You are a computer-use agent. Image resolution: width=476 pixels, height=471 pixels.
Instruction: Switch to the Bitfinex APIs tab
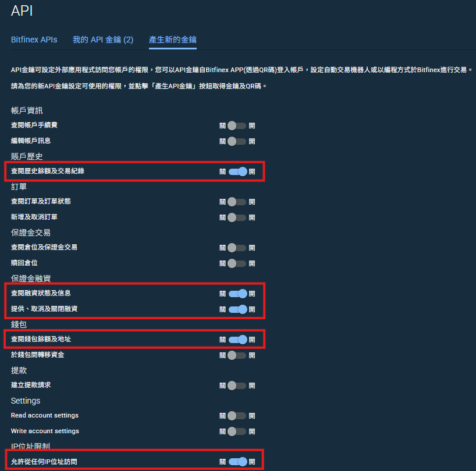tap(34, 40)
